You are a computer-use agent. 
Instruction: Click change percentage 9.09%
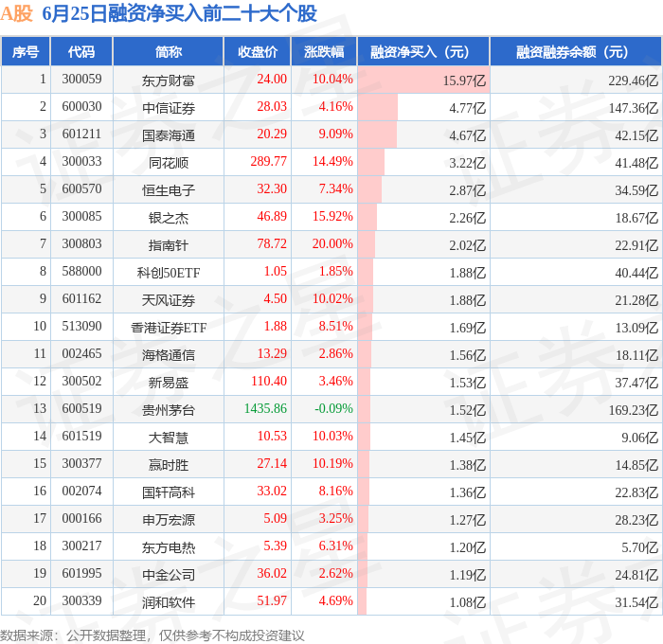335,134
